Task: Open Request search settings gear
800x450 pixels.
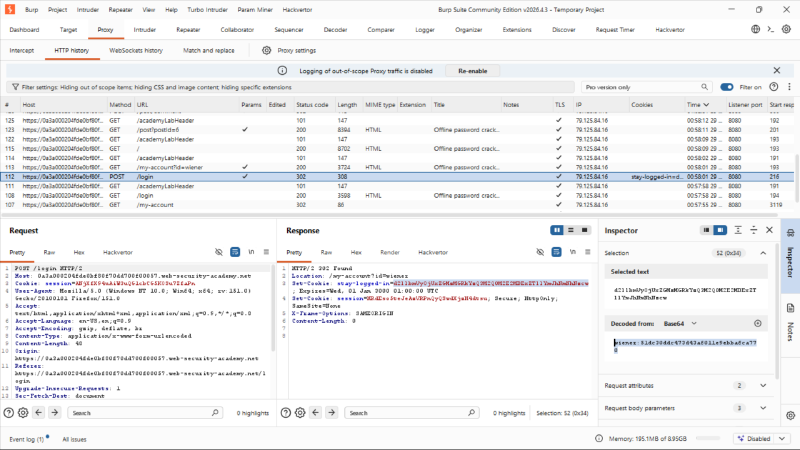Action: (x=23, y=413)
